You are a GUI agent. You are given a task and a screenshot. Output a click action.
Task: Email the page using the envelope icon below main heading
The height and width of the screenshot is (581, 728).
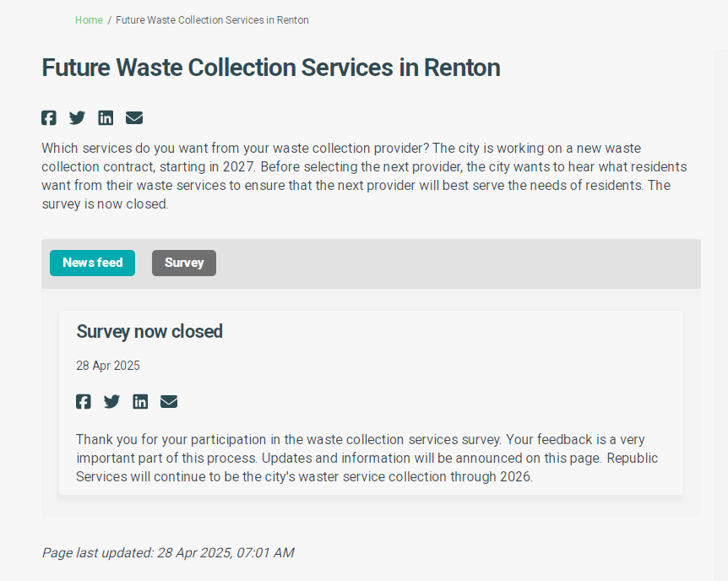pyautogui.click(x=134, y=117)
